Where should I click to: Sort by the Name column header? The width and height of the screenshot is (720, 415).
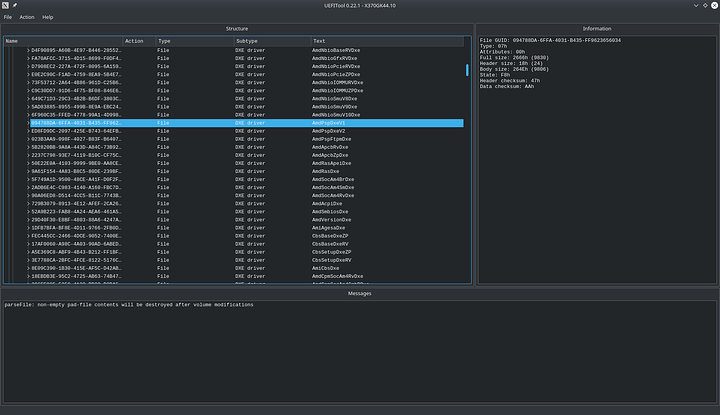click(x=63, y=41)
